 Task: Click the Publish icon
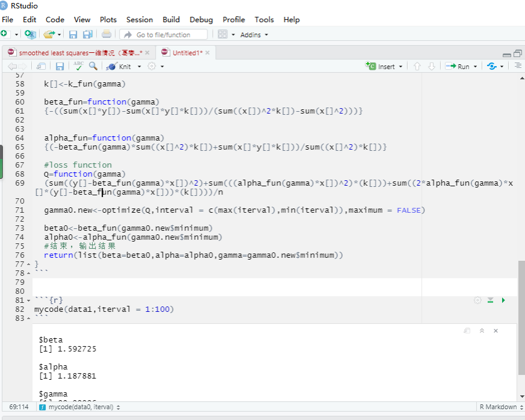492,66
